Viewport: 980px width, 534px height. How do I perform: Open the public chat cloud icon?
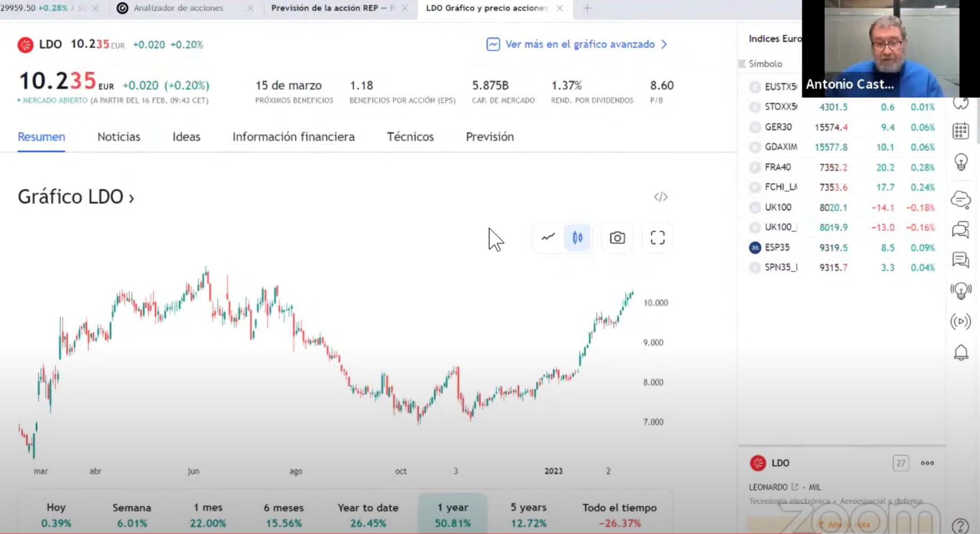coord(960,200)
